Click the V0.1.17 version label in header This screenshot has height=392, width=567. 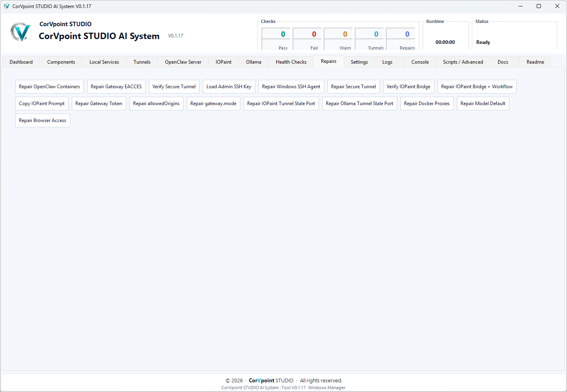[x=176, y=36]
